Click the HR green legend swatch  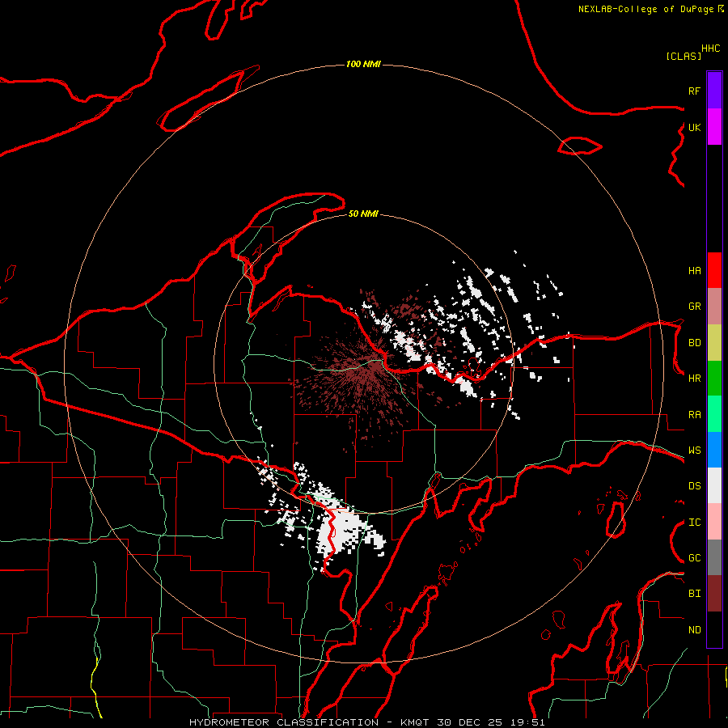[x=714, y=379]
